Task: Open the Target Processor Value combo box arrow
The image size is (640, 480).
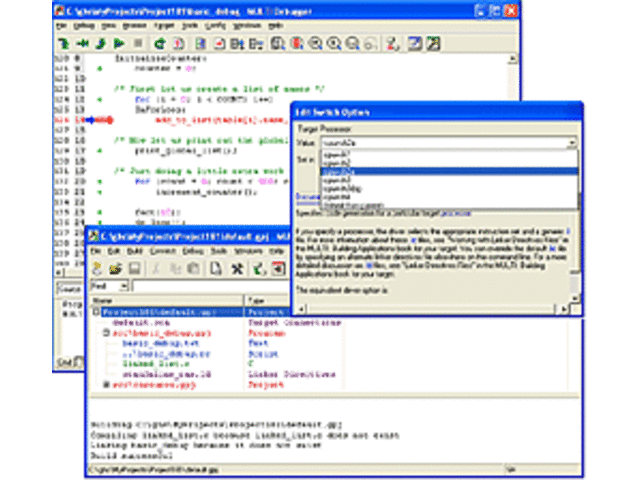Action: pyautogui.click(x=572, y=143)
